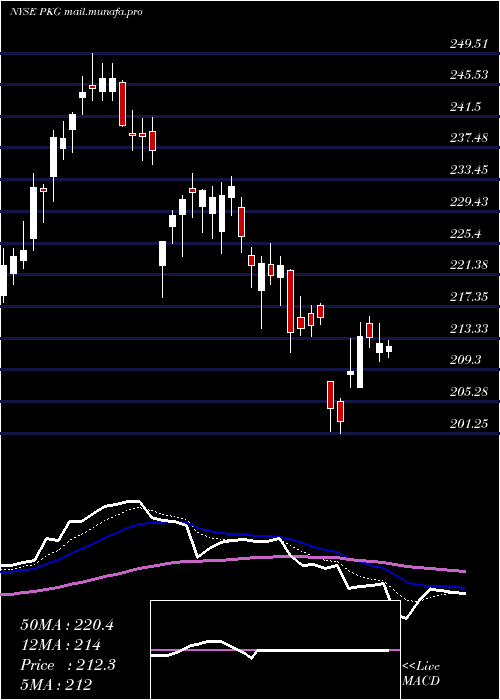The width and height of the screenshot is (500, 700).
Task: Click the 201.25 price level label
Action: (468, 423)
